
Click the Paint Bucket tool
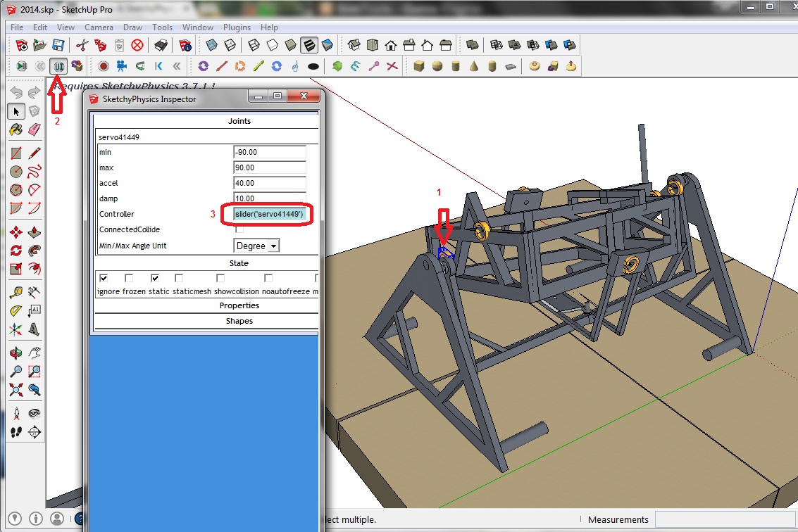[15, 129]
